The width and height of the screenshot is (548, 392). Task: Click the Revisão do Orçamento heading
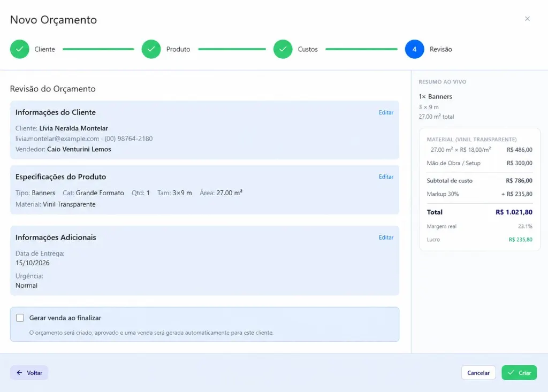[x=53, y=89]
